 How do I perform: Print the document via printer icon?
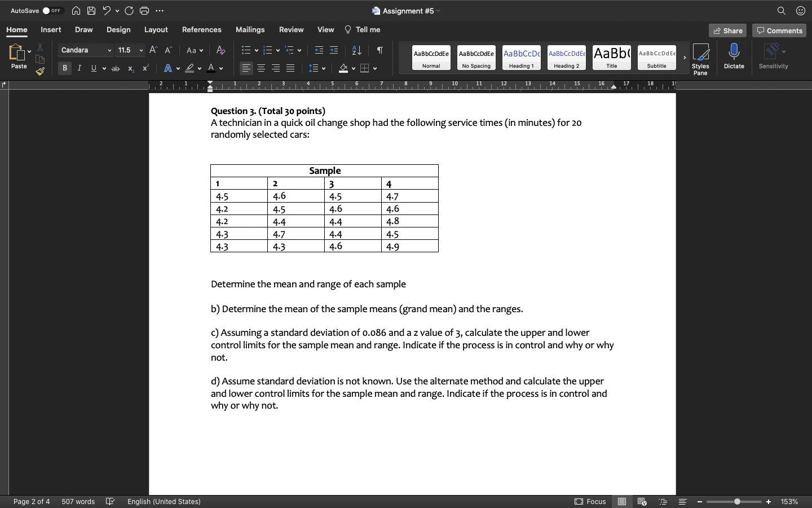(x=144, y=11)
